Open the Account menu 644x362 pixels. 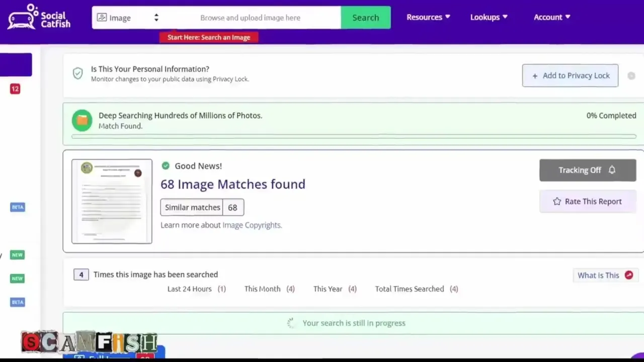click(552, 17)
